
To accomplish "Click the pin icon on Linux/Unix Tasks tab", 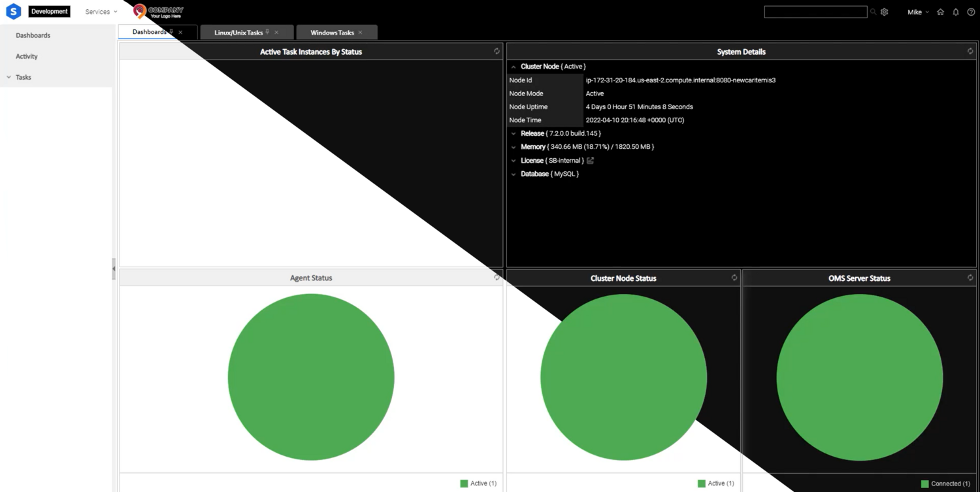I will pyautogui.click(x=267, y=32).
